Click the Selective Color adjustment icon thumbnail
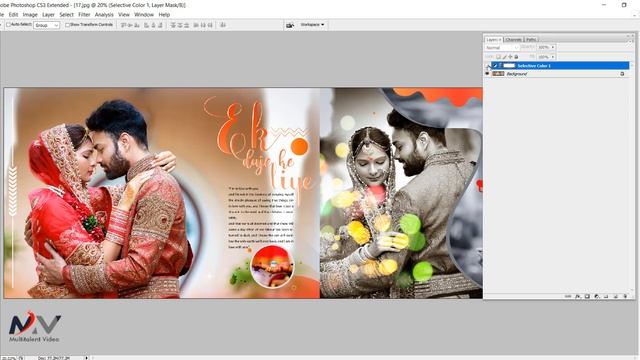640x360 pixels. [495, 66]
